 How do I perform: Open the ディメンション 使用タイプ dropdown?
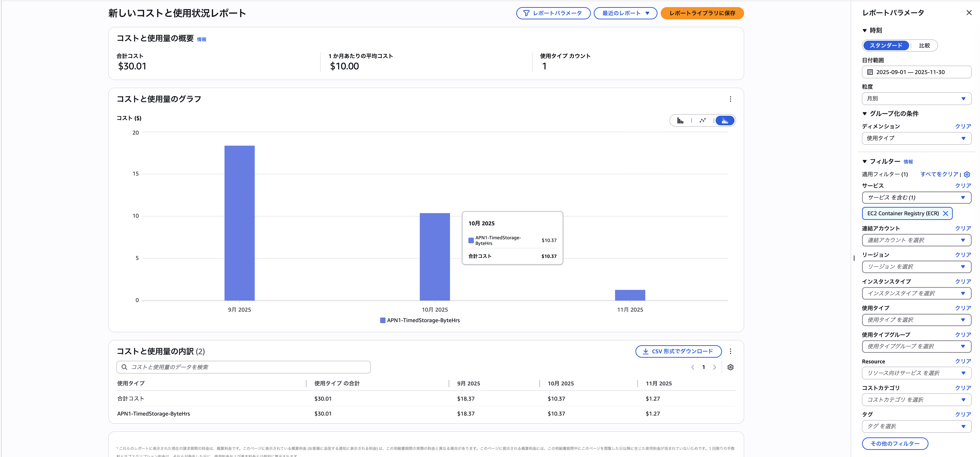tap(916, 138)
